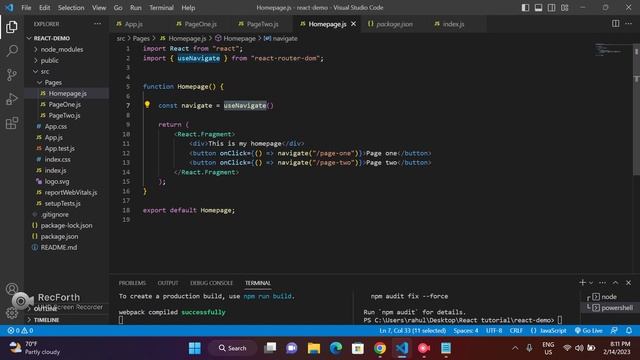
Task: Click the editor vertical scrollbar
Action: [636, 110]
